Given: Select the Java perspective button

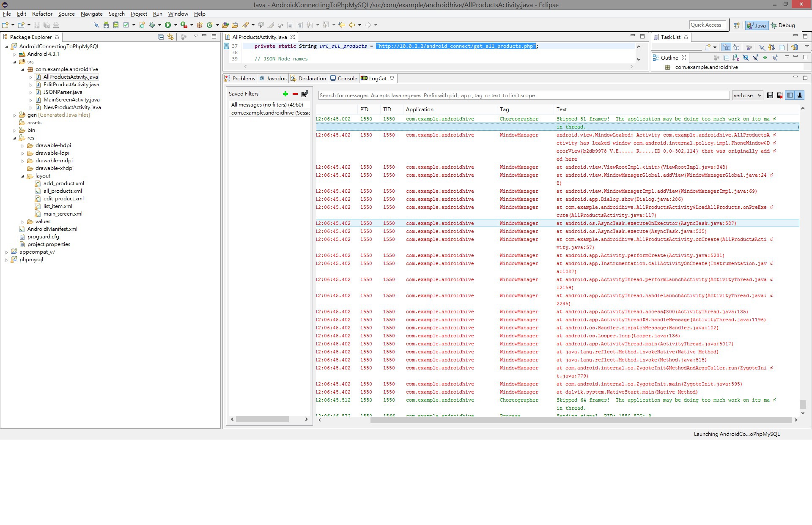Looking at the screenshot, I should tap(757, 25).
